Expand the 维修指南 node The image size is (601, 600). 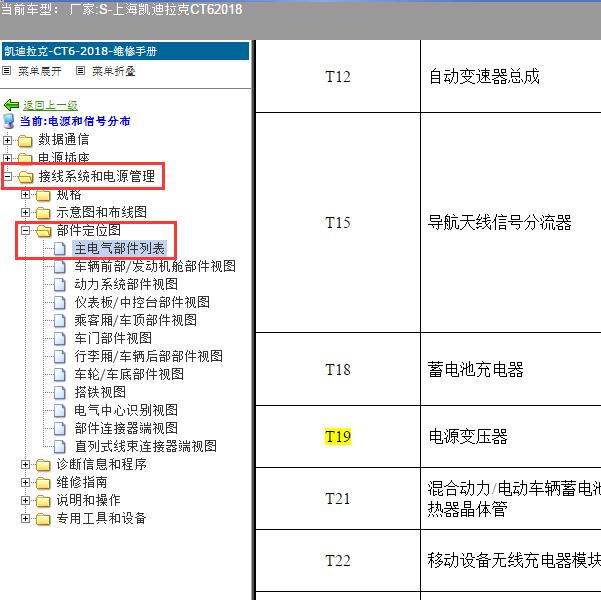click(x=25, y=483)
